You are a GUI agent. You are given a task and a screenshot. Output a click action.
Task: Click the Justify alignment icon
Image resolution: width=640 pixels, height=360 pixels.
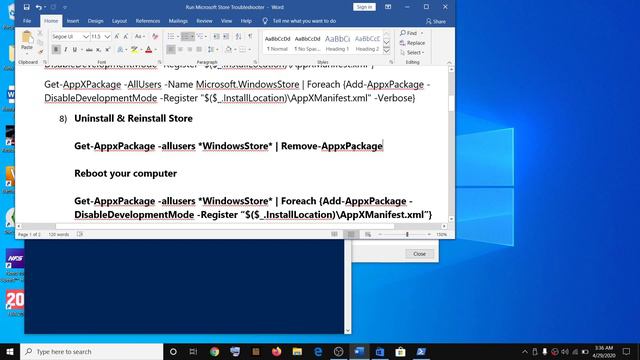199,49
